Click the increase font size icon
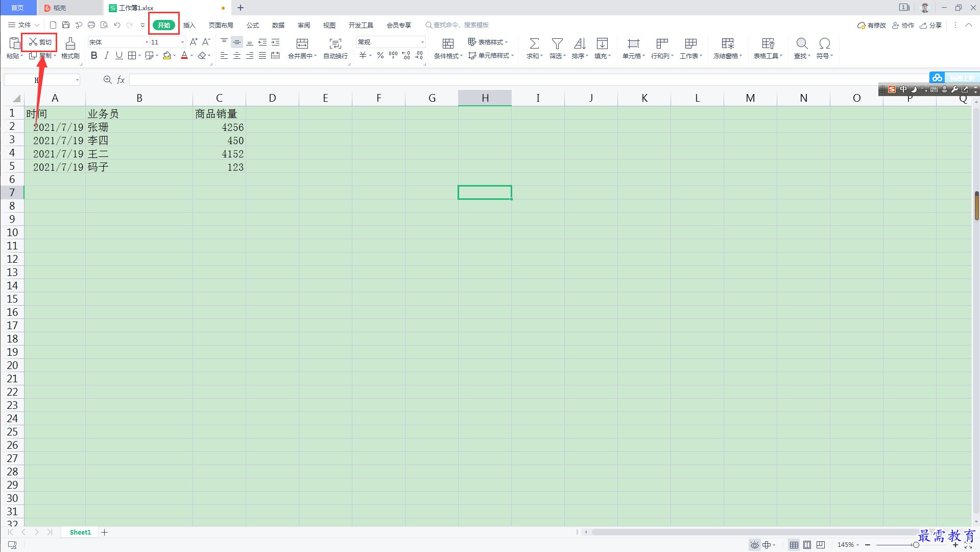The height and width of the screenshot is (552, 980). tap(194, 42)
